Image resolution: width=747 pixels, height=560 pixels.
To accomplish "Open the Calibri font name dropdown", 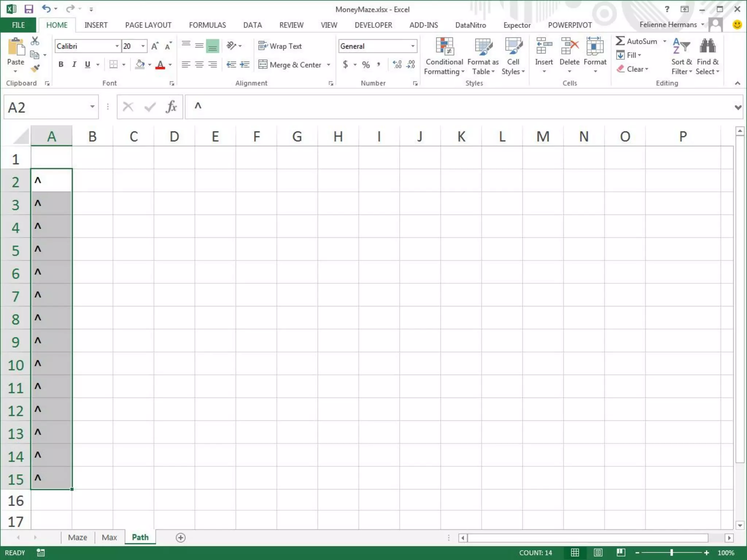I will coord(117,46).
